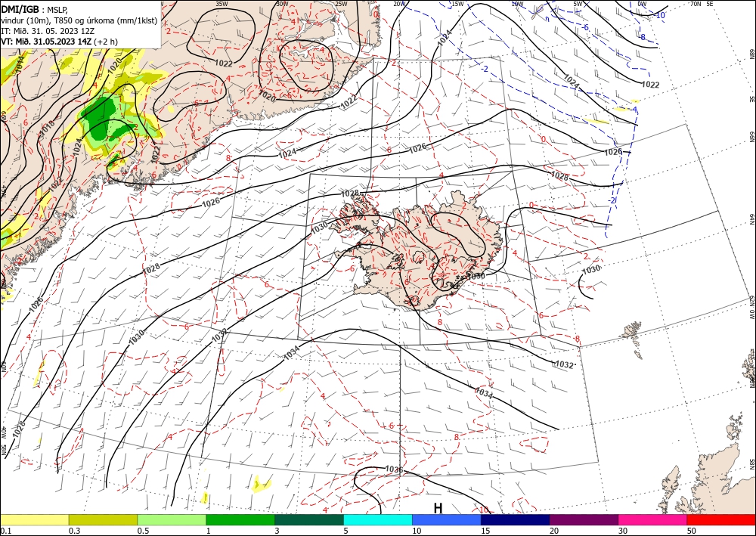Choose the purple 20–30 mm legend swatch
This screenshot has height=536, width=756.
[x=584, y=519]
